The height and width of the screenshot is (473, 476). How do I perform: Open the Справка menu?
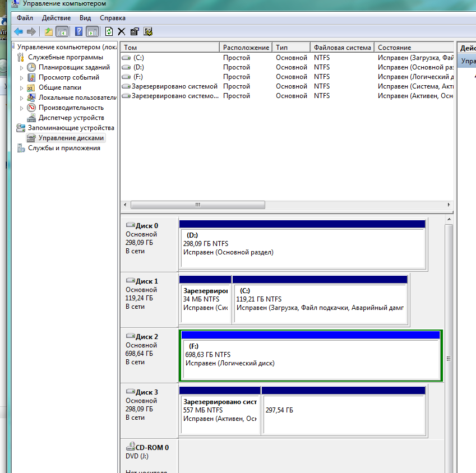112,18
